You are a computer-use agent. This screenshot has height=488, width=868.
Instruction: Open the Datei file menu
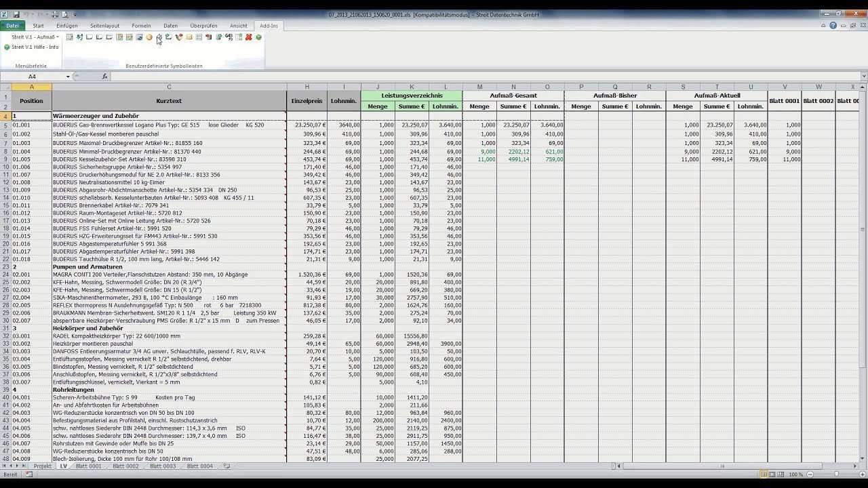(12, 26)
